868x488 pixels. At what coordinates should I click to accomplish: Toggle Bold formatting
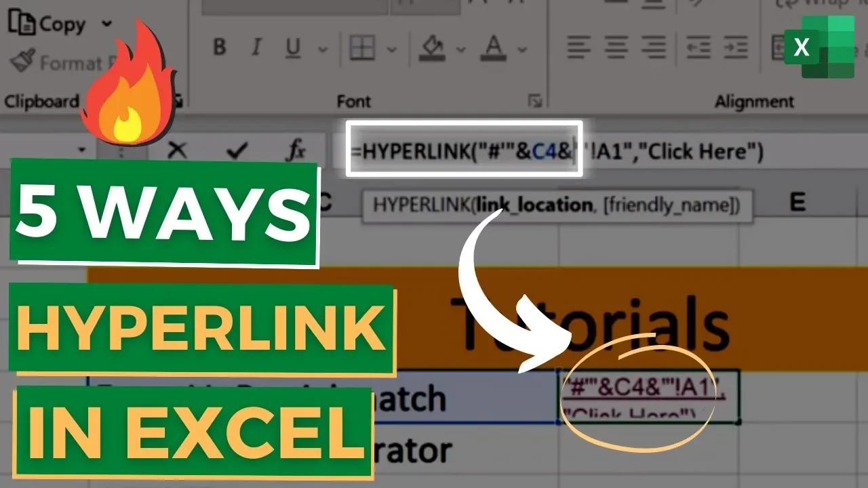[219, 46]
